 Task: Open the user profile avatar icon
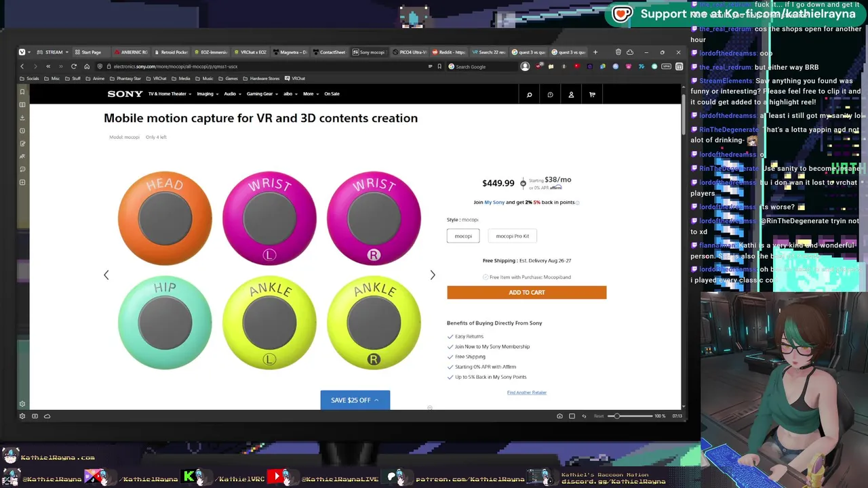pyautogui.click(x=525, y=66)
